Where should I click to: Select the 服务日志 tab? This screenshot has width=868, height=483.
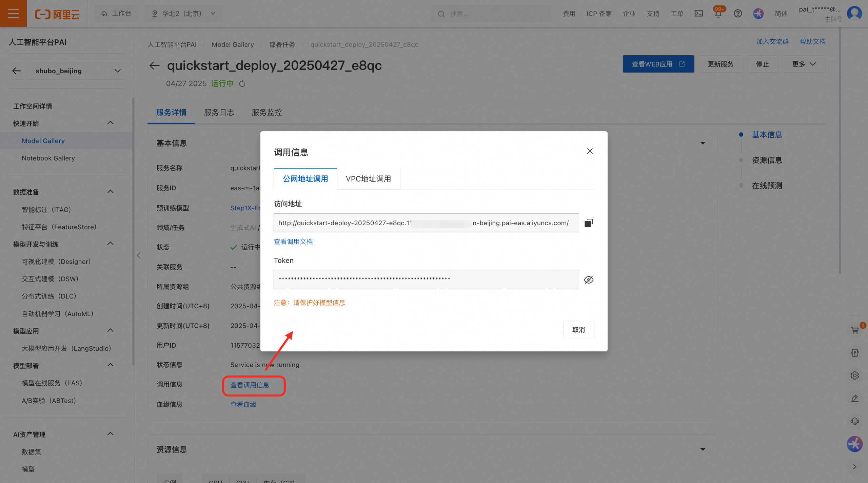pyautogui.click(x=219, y=112)
